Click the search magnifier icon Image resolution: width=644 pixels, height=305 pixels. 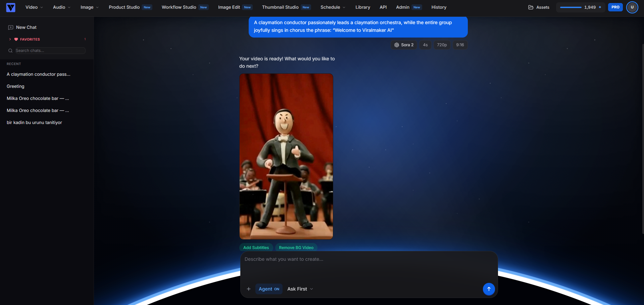(x=10, y=51)
